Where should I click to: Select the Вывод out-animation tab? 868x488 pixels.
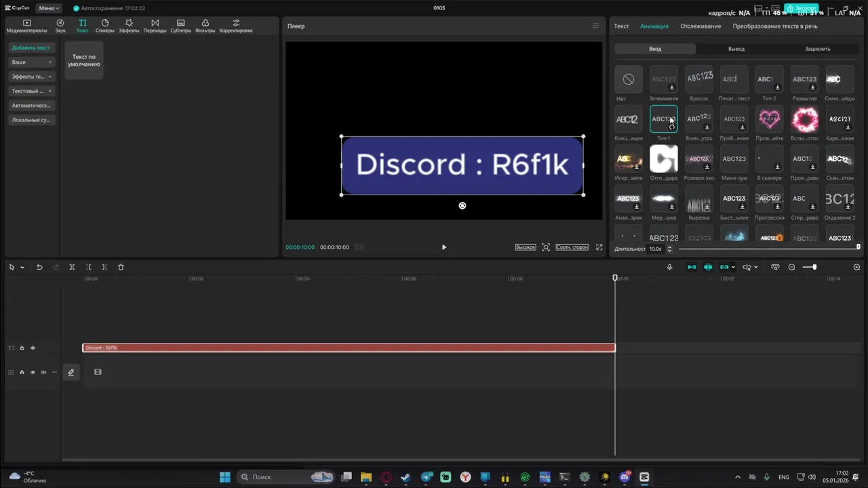coord(736,49)
